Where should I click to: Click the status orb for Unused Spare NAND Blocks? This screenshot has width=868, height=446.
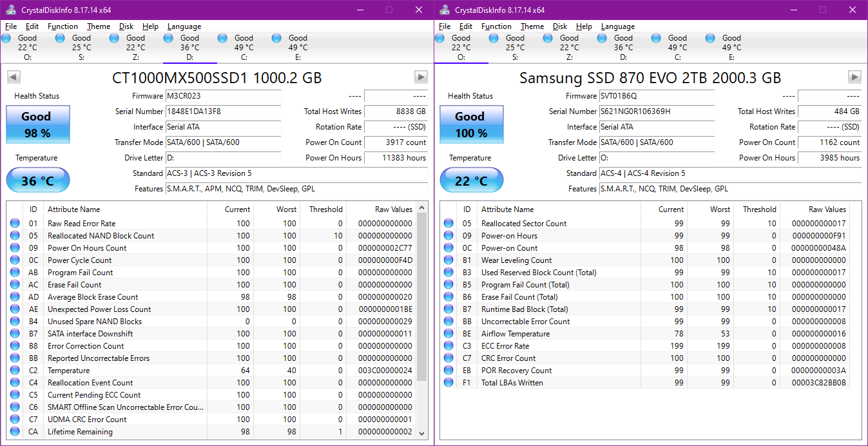15,322
